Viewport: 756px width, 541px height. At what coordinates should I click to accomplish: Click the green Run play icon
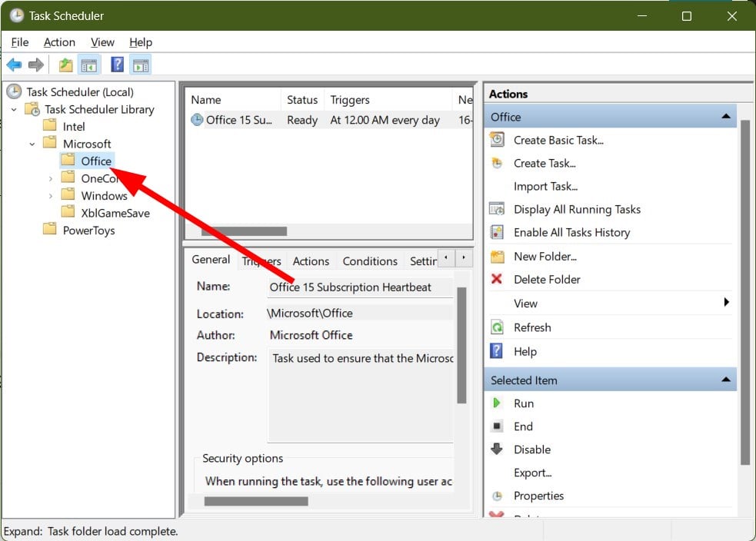click(x=497, y=403)
